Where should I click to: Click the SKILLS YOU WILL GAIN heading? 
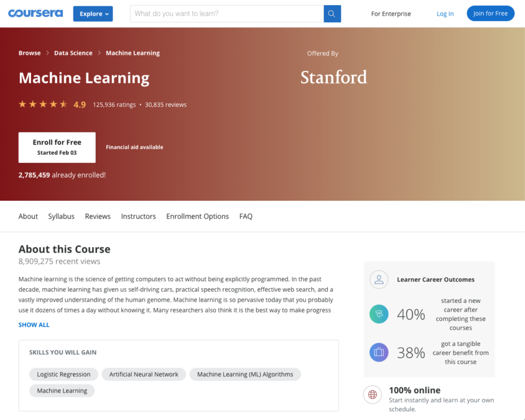point(62,352)
